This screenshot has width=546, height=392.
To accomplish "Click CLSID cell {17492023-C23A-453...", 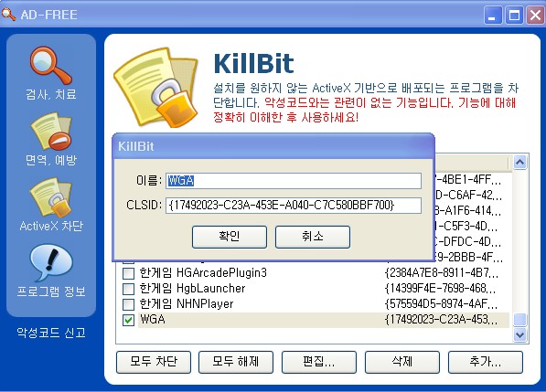I will click(441, 319).
